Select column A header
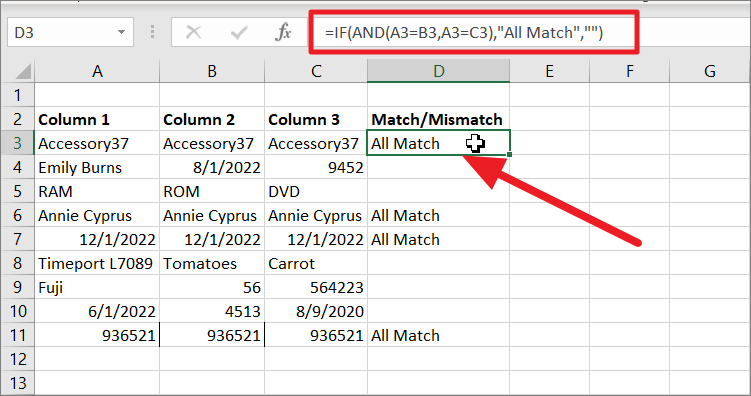The width and height of the screenshot is (751, 396). pos(97,71)
